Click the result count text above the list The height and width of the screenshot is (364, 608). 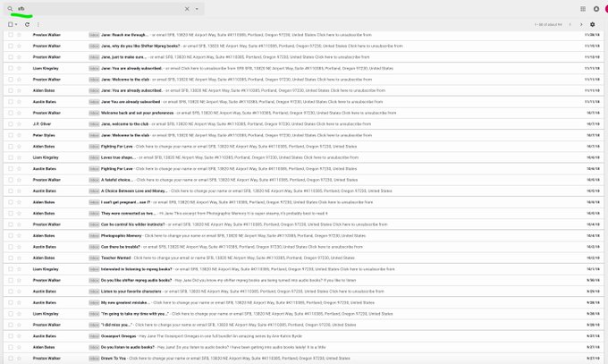coord(548,24)
